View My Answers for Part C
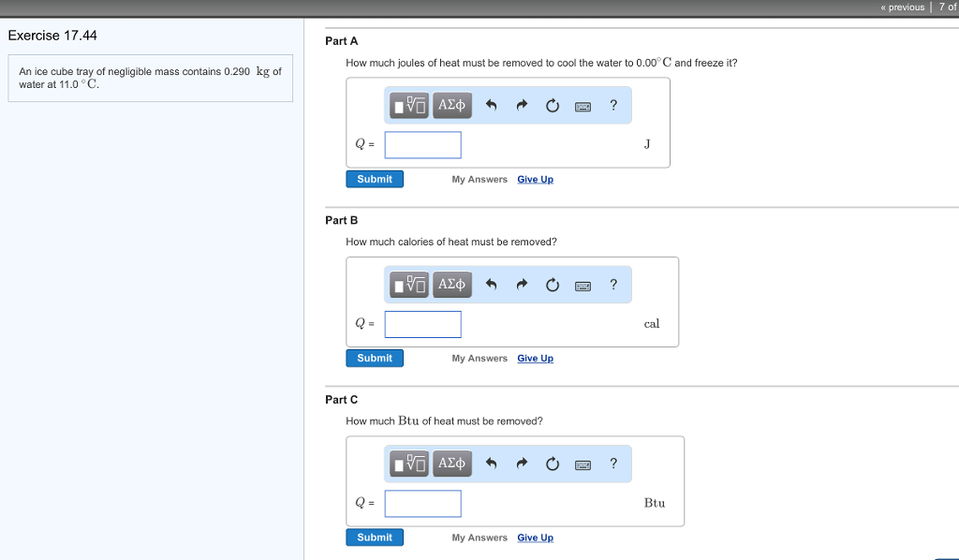Viewport: 959px width, 560px height. (479, 538)
